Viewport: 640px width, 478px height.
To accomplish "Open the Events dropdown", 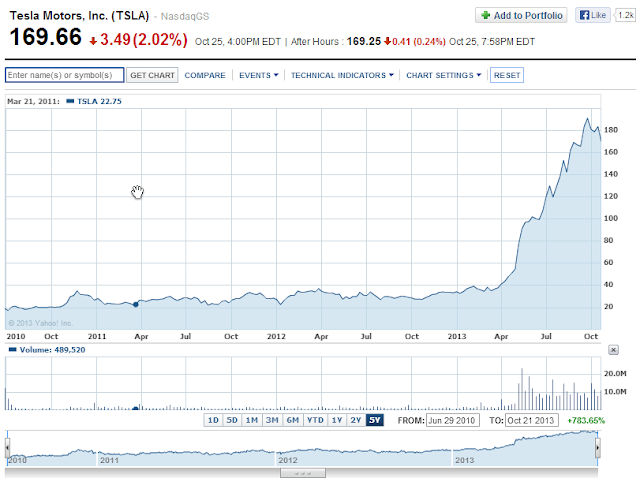I will pyautogui.click(x=258, y=75).
